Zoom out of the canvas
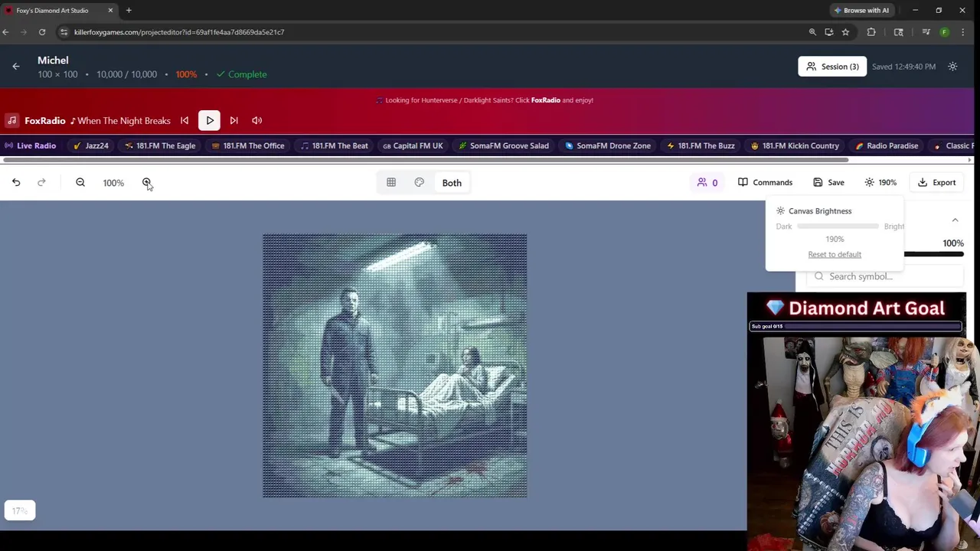 [80, 182]
